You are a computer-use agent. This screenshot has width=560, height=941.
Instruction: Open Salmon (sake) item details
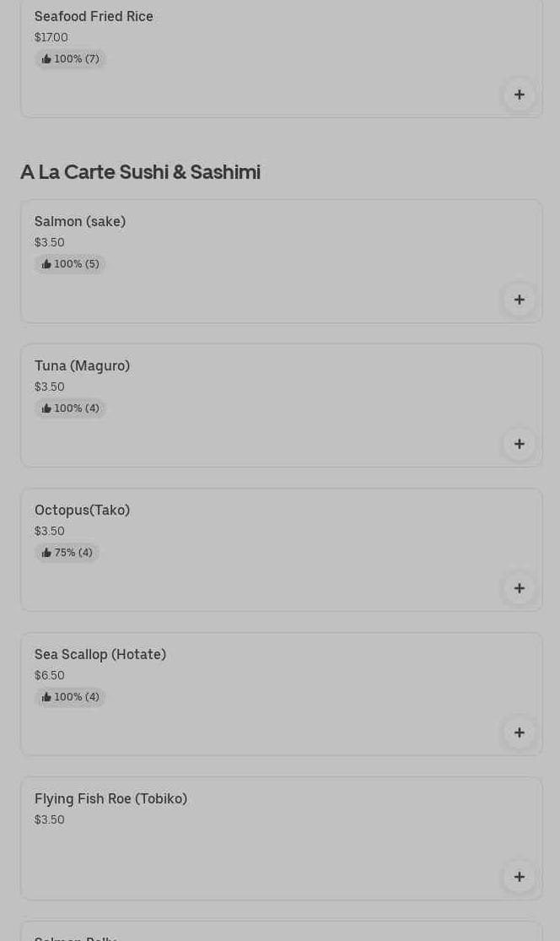[80, 221]
